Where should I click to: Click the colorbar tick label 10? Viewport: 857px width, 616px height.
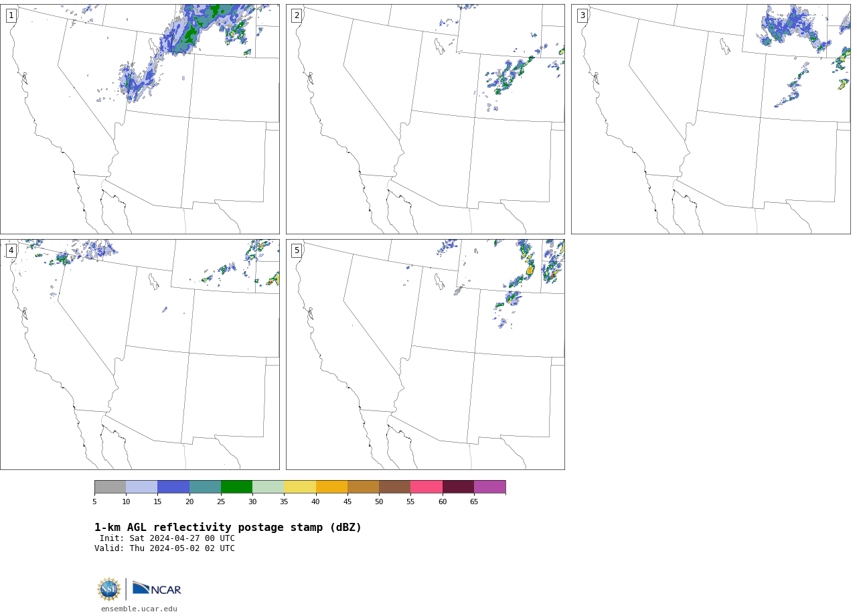pos(126,502)
